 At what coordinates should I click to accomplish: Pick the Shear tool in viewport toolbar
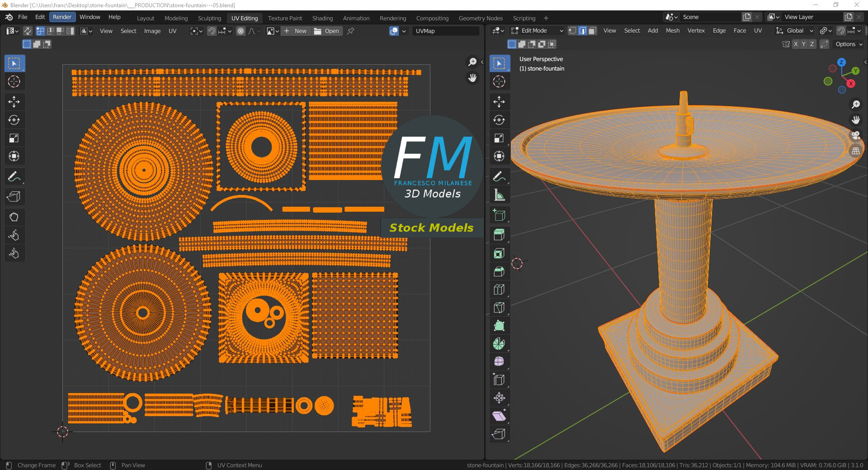(x=499, y=416)
